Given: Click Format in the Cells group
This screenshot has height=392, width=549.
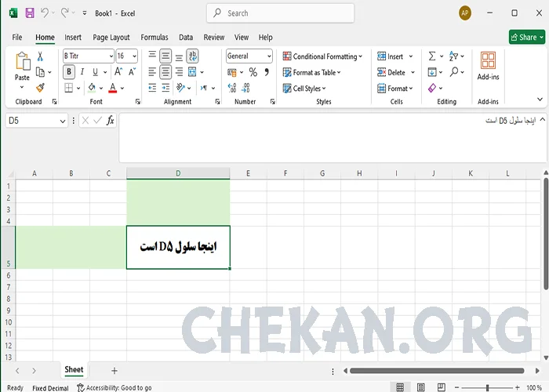Looking at the screenshot, I should [x=395, y=88].
